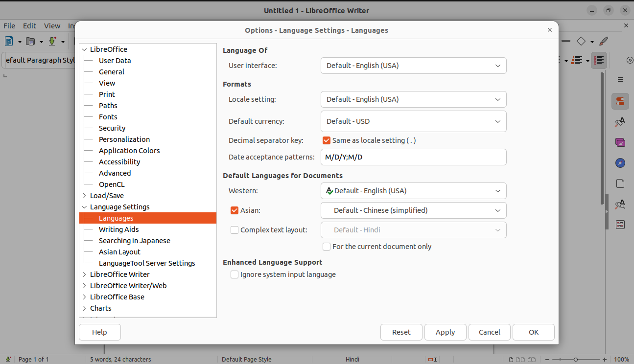Click 'Default Page Style' in status bar
Image resolution: width=634 pixels, height=364 pixels.
[246, 360]
